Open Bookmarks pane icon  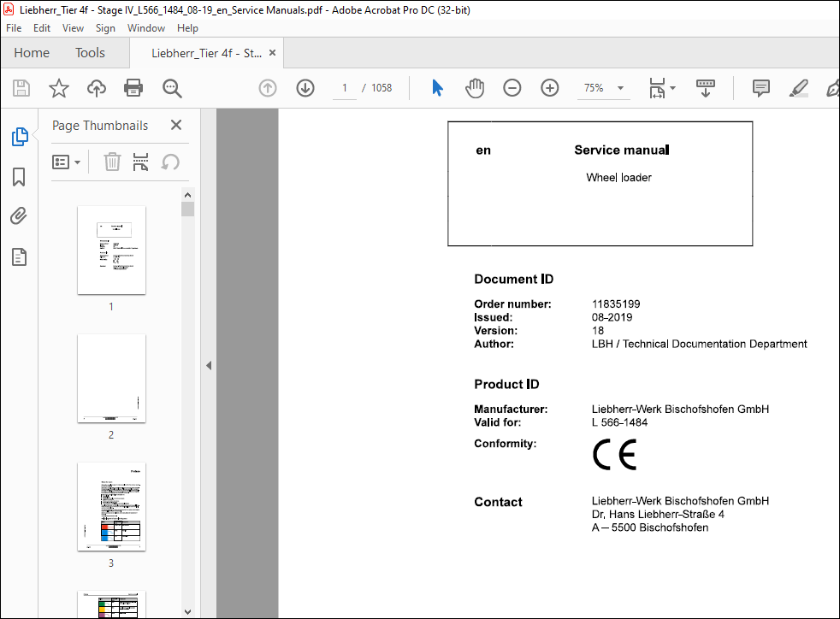point(19,177)
